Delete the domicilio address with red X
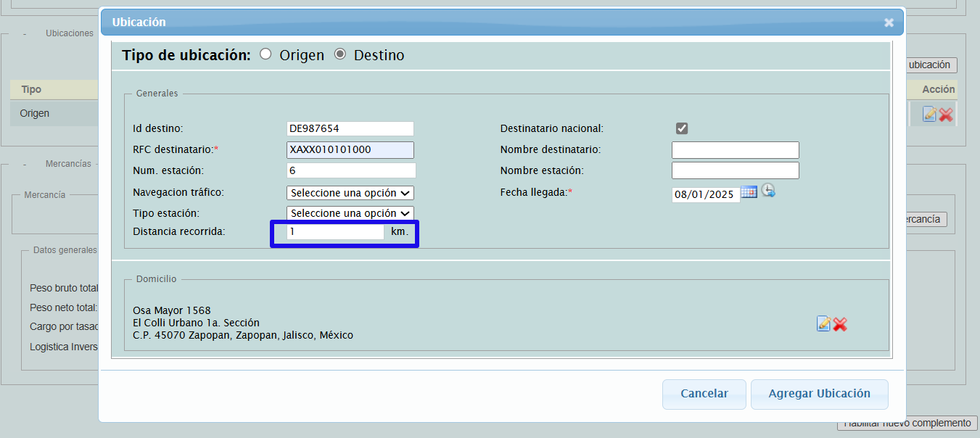This screenshot has width=980, height=438. (x=840, y=324)
